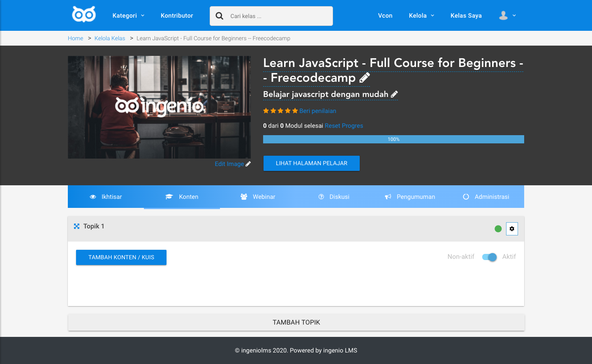Click the course cover thumbnail image

coord(159,107)
